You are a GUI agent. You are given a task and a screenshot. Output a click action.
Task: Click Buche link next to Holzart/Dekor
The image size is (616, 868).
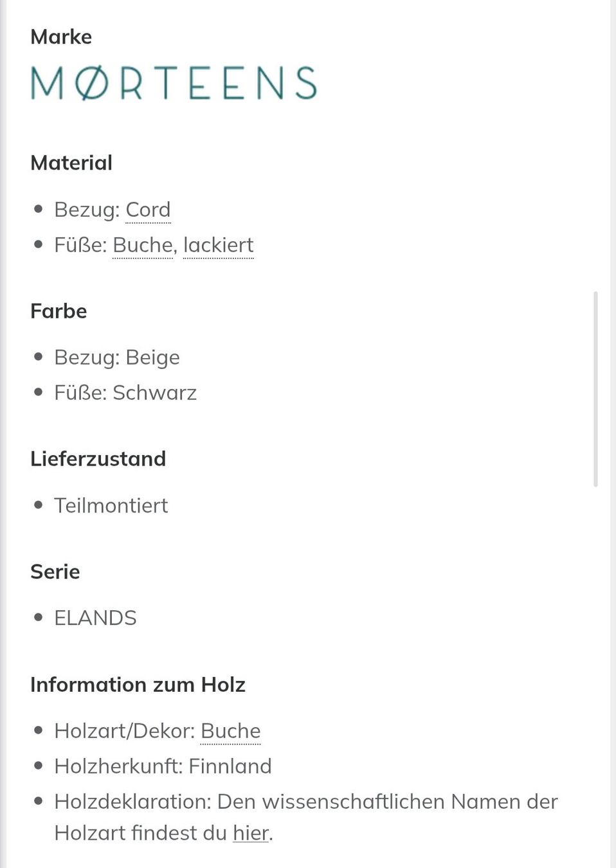[231, 731]
